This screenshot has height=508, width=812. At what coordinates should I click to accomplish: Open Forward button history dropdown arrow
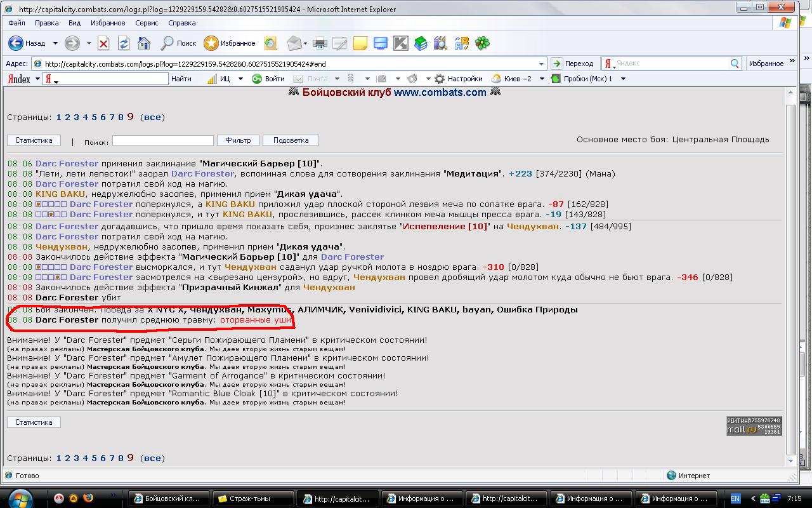pyautogui.click(x=89, y=43)
